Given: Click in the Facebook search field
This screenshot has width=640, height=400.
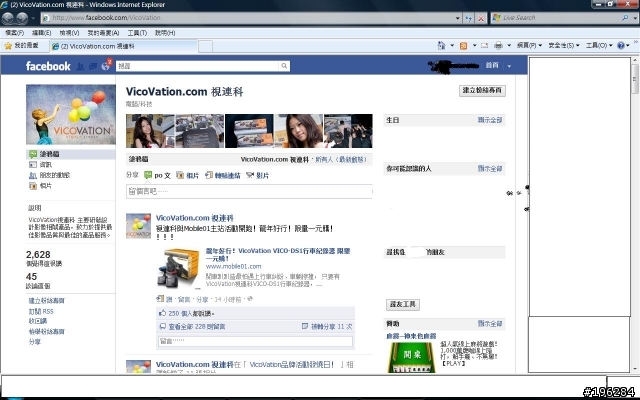Looking at the screenshot, I should tap(198, 66).
